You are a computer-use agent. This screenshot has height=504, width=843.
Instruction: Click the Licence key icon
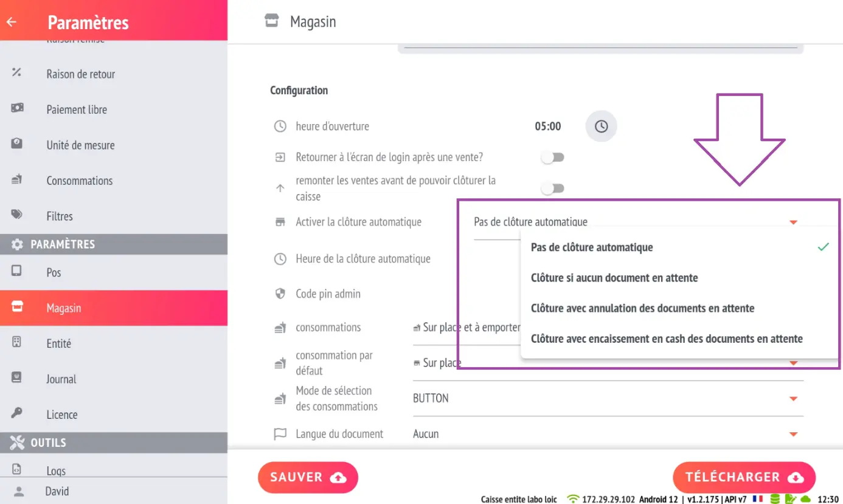pos(17,413)
